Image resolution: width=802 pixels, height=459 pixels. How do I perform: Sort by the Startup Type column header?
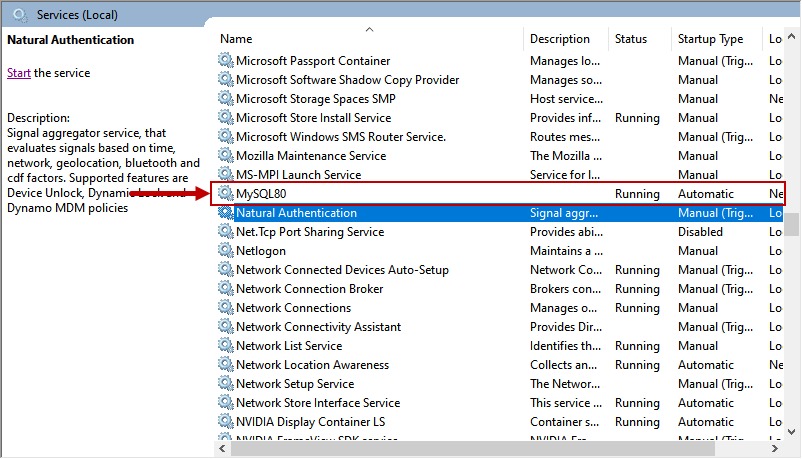coord(710,39)
